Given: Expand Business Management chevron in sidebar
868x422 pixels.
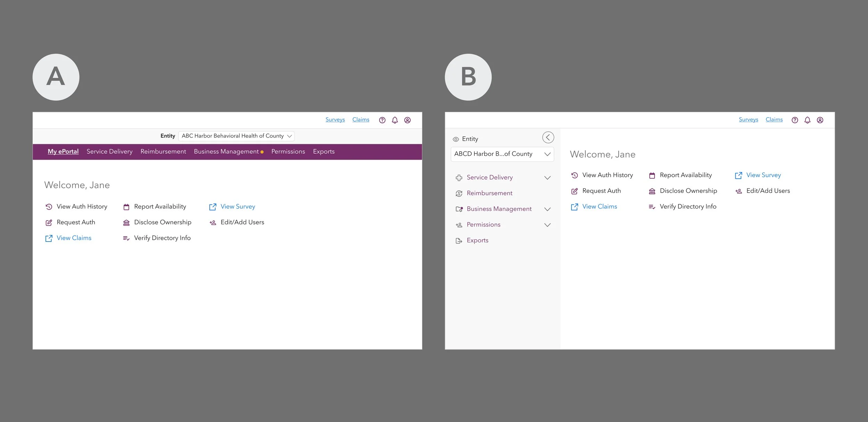Looking at the screenshot, I should point(547,209).
